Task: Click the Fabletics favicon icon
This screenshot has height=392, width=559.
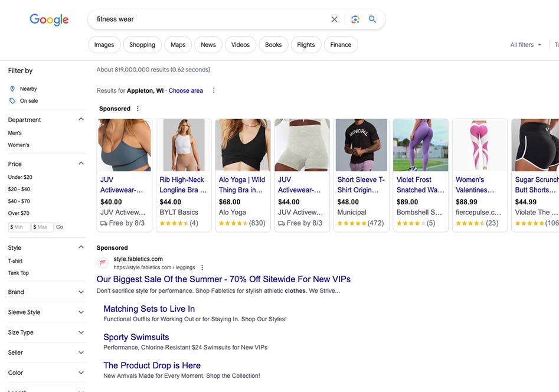Action: [103, 263]
